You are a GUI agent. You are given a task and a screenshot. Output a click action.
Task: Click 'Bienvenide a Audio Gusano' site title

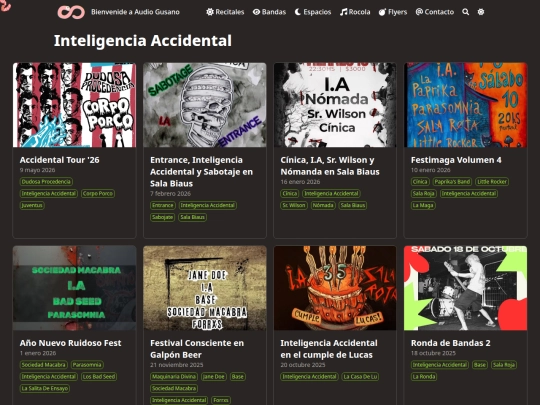[x=135, y=12]
